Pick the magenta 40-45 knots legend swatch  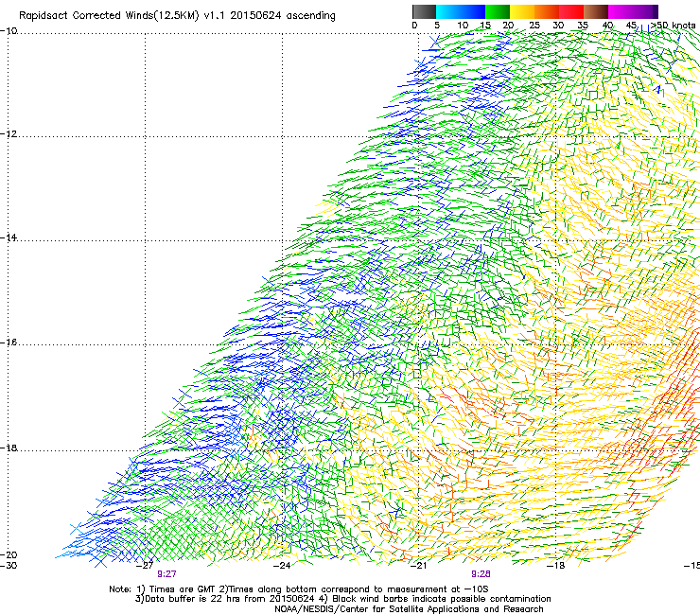pos(621,11)
